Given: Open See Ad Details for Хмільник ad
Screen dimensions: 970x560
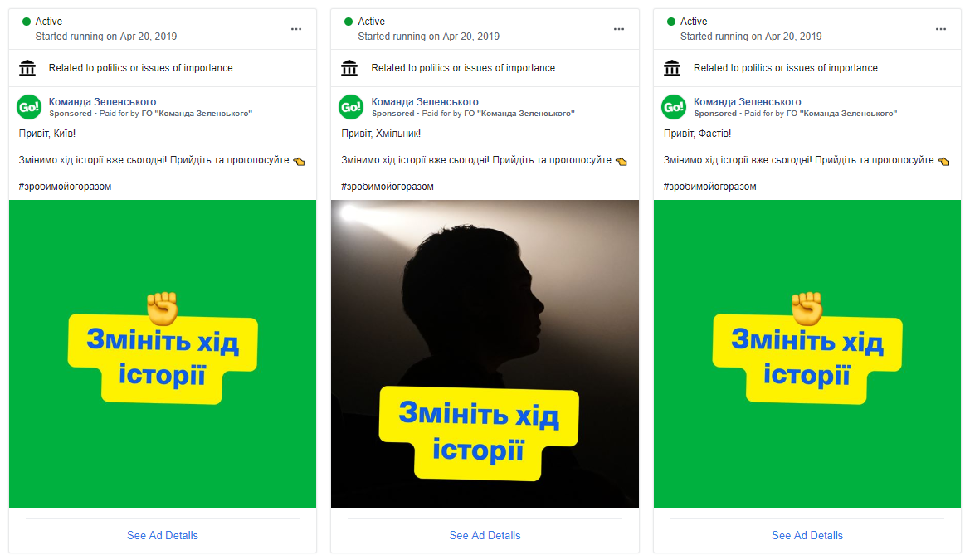Looking at the screenshot, I should coord(485,535).
